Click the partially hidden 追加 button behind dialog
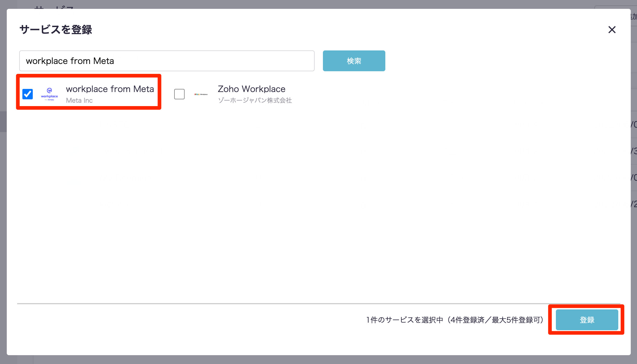637x364 pixels. pos(634,17)
